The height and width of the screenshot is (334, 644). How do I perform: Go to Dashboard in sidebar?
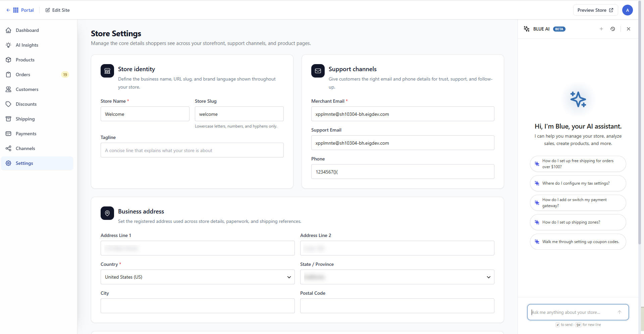click(x=37, y=30)
